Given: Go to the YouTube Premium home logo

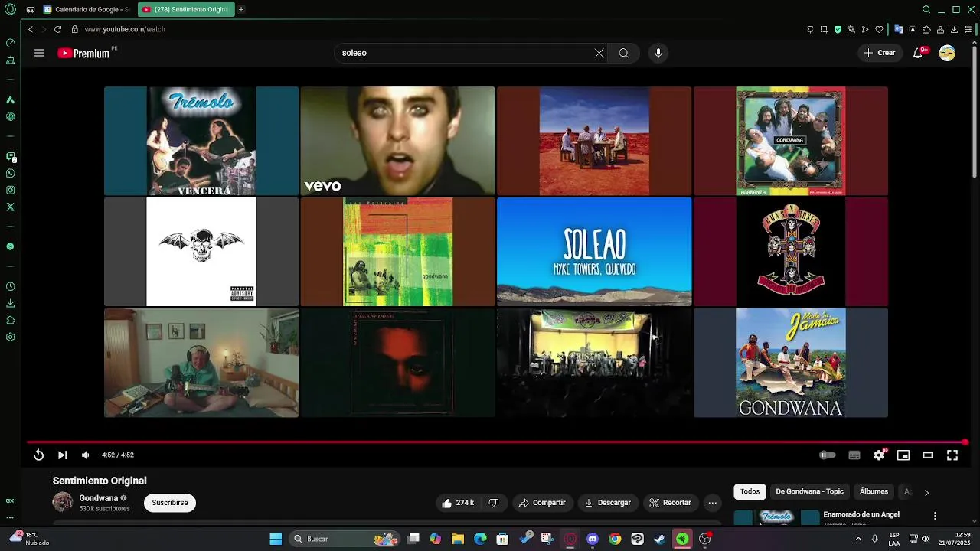Looking at the screenshot, I should [x=83, y=53].
